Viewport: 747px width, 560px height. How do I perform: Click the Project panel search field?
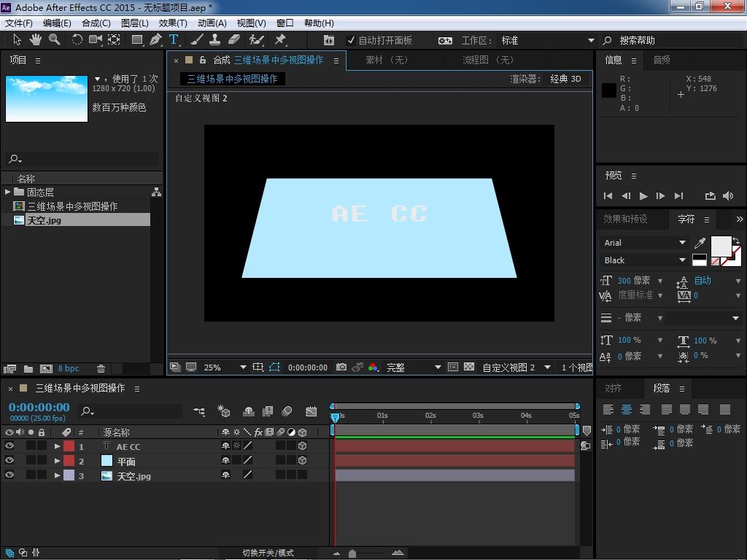click(82, 158)
